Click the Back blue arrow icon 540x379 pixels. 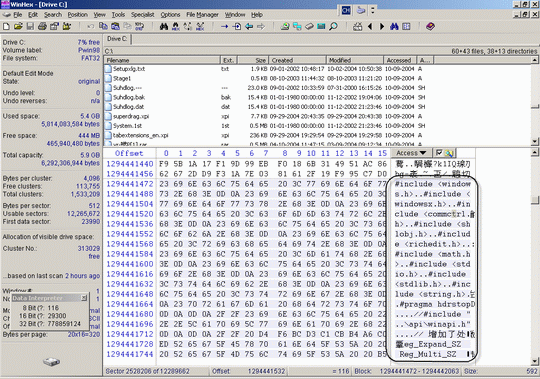coord(249,26)
